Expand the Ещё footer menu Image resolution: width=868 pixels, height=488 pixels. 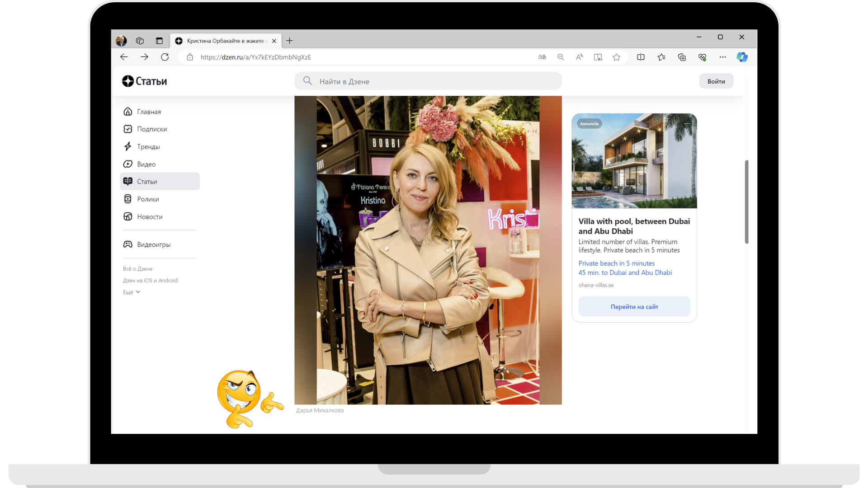(132, 292)
